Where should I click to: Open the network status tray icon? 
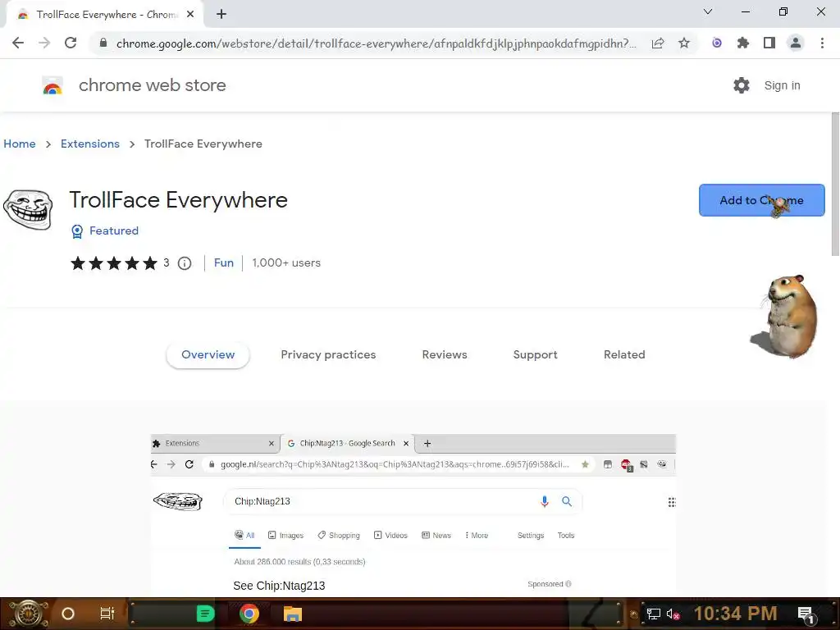pyautogui.click(x=653, y=614)
